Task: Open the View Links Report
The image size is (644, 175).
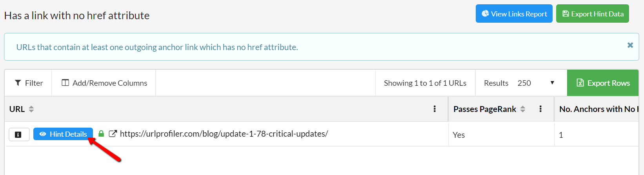Action: click(x=514, y=14)
